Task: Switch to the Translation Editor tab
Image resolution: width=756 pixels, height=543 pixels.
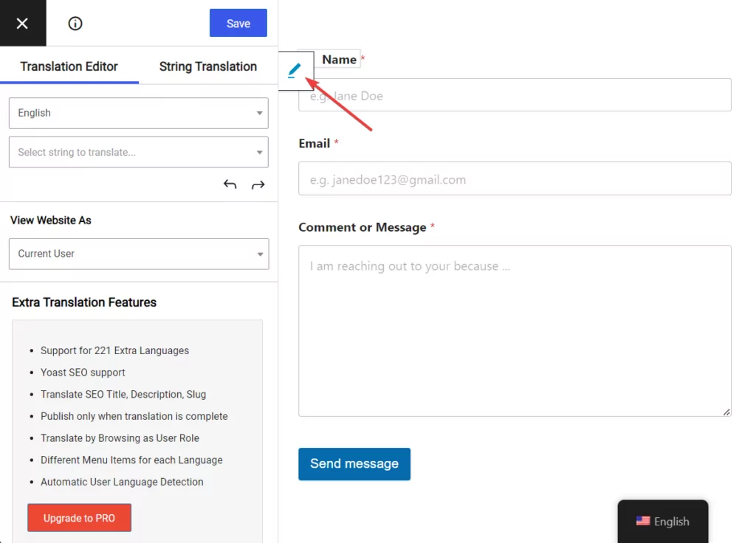Action: point(69,66)
